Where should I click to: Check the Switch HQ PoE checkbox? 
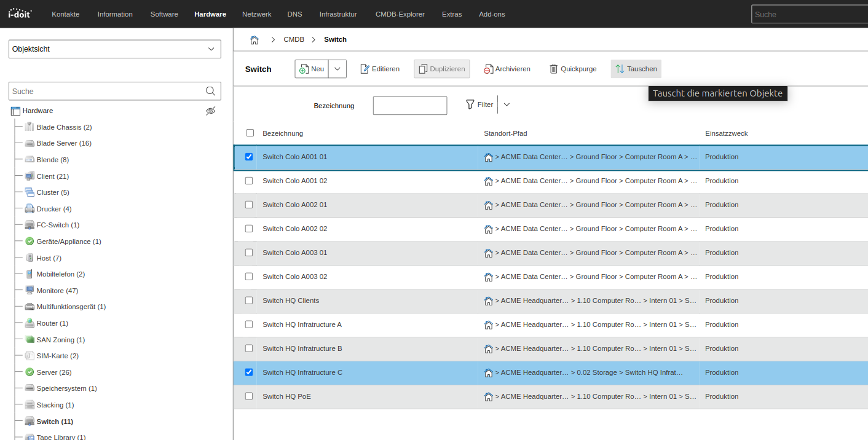click(249, 396)
